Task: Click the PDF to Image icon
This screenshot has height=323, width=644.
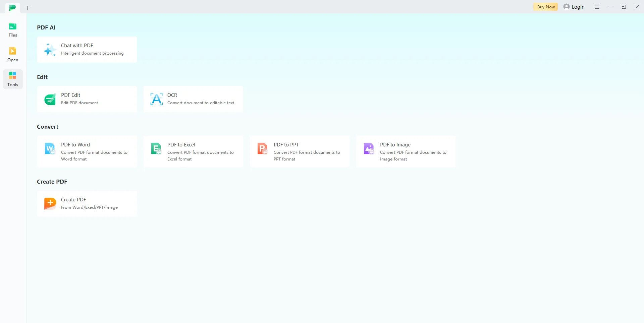Action: click(x=369, y=148)
